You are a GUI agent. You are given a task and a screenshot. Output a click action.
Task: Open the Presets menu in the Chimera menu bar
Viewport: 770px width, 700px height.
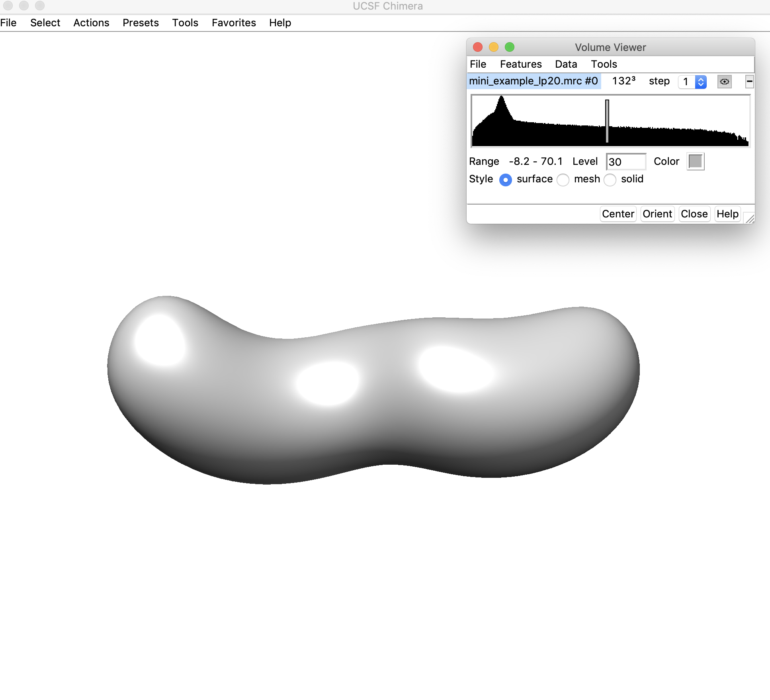(x=141, y=23)
